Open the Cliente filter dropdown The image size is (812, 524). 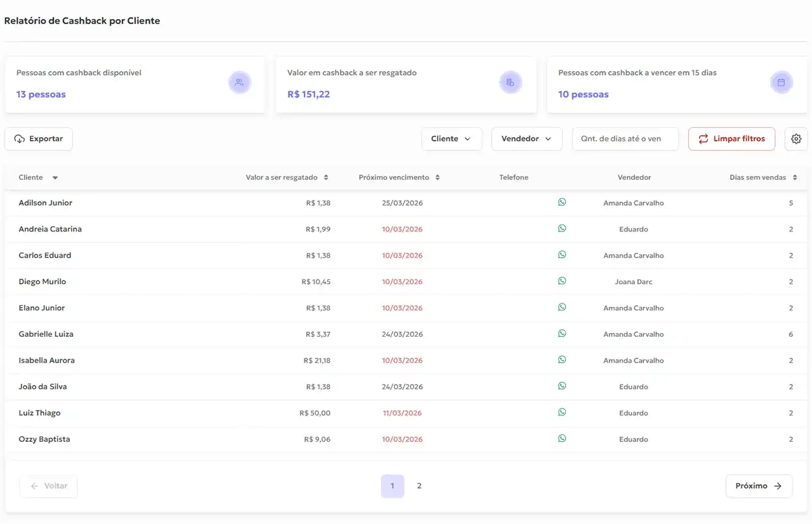(452, 139)
